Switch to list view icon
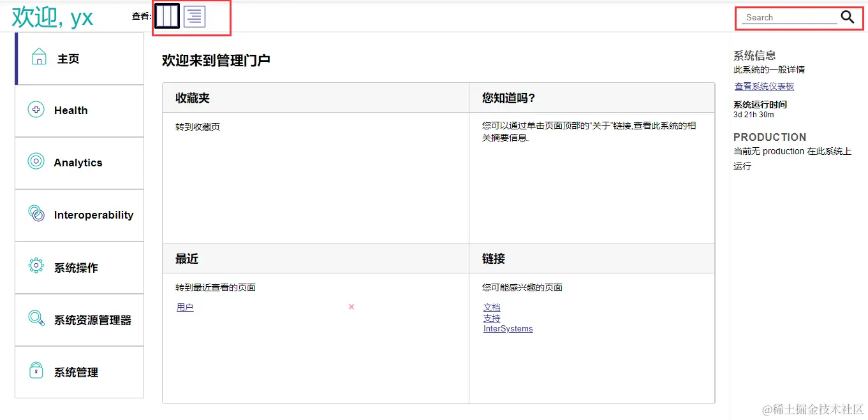The image size is (868, 420). (195, 16)
